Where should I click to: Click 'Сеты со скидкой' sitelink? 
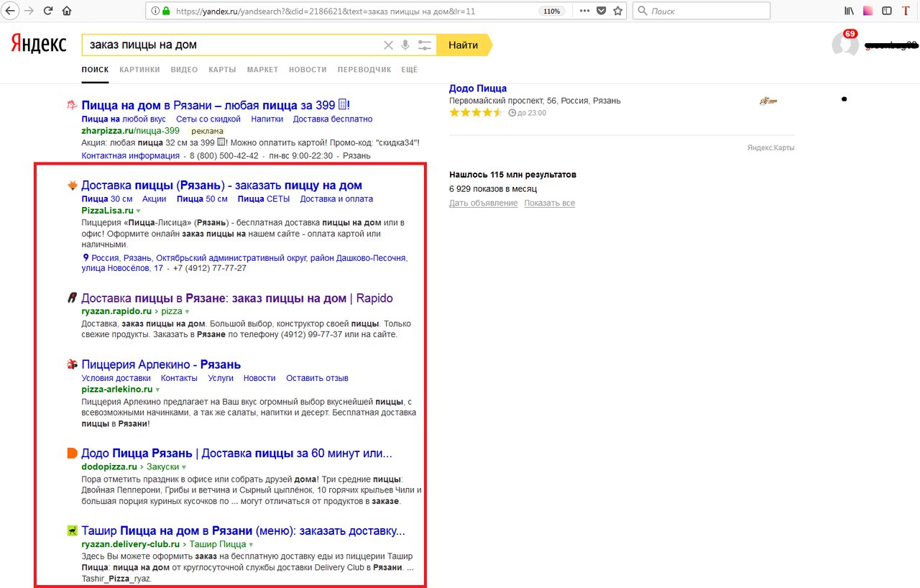(x=208, y=119)
